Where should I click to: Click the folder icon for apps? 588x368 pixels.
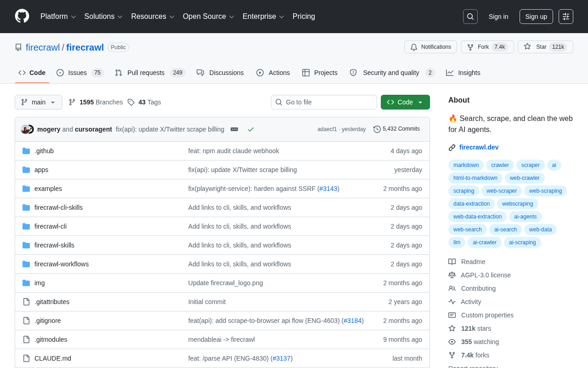point(26,170)
